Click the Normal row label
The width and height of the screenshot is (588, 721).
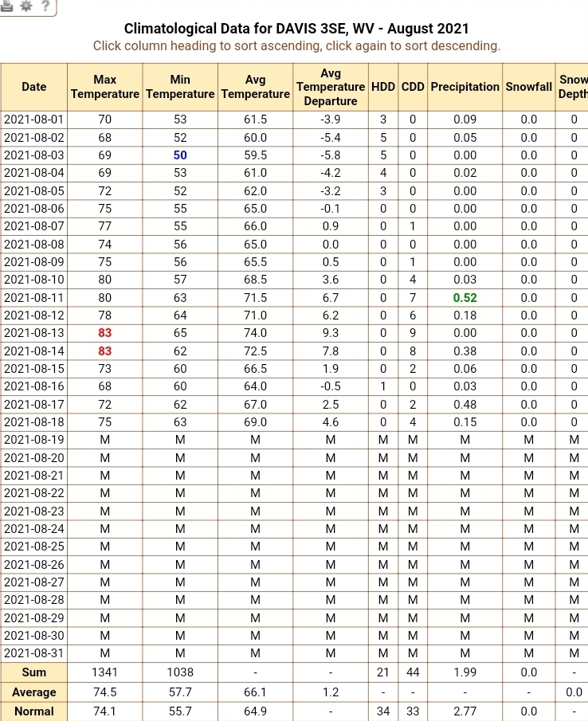pyautogui.click(x=34, y=711)
